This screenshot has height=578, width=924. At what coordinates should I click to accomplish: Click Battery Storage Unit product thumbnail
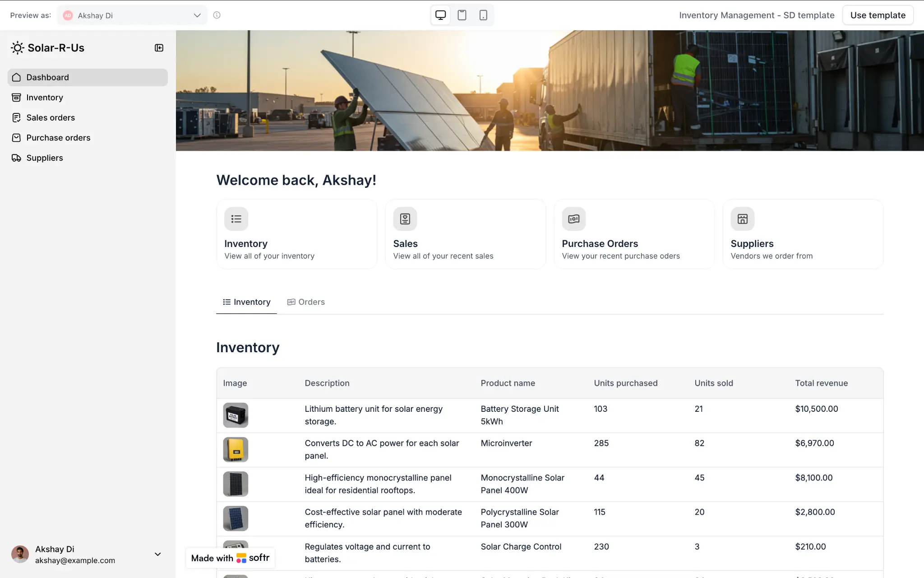[x=236, y=415]
